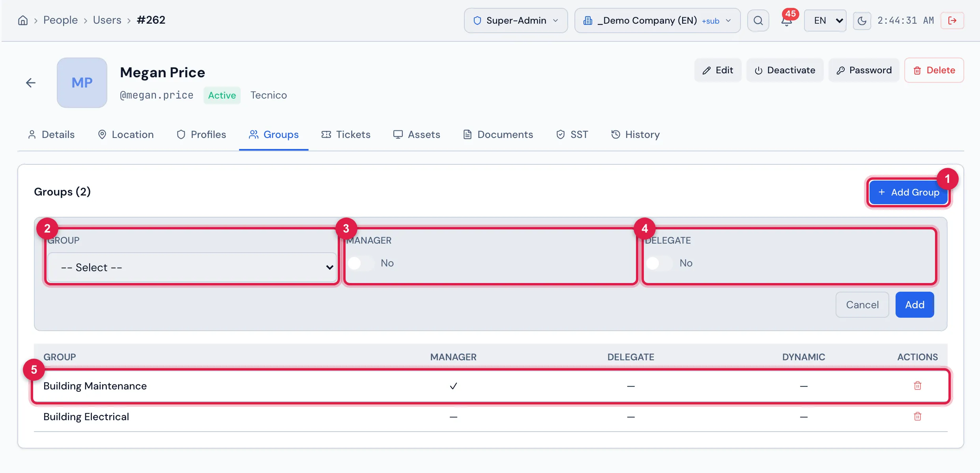Toggle the Delegate switch
The width and height of the screenshot is (980, 473).
point(659,263)
